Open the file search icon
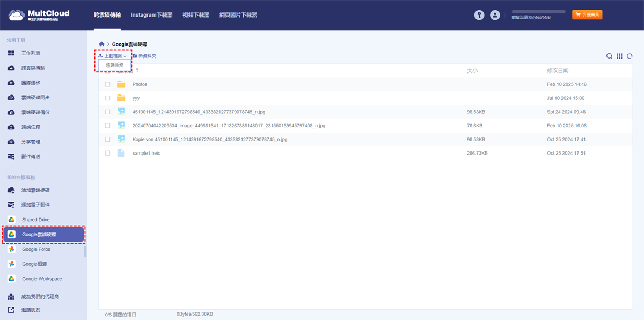Image resolution: width=644 pixels, height=320 pixels. click(x=609, y=56)
